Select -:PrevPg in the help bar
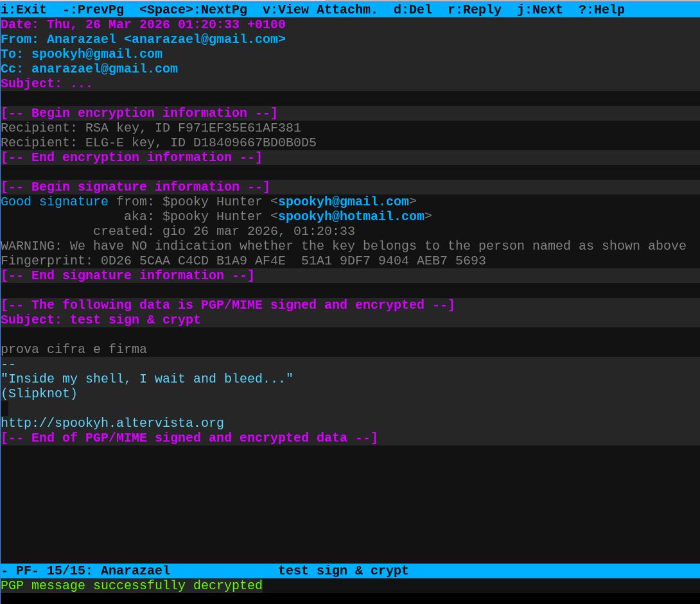 pyautogui.click(x=92, y=9)
